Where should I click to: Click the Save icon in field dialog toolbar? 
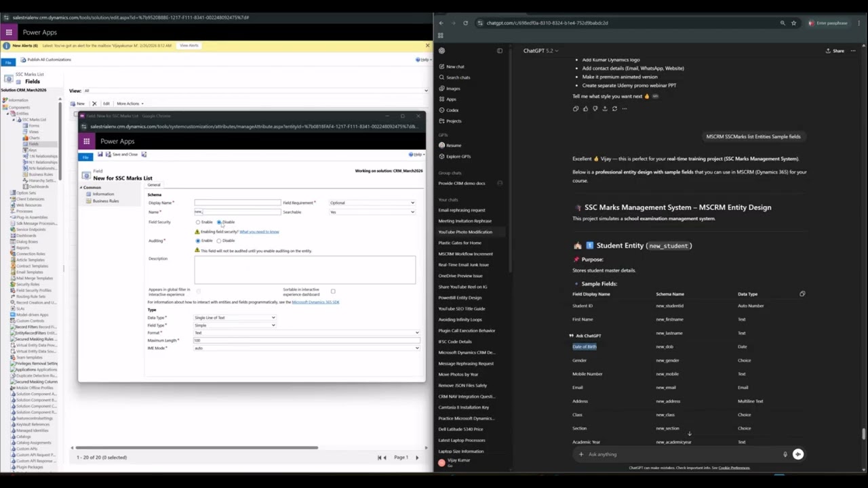(x=100, y=155)
